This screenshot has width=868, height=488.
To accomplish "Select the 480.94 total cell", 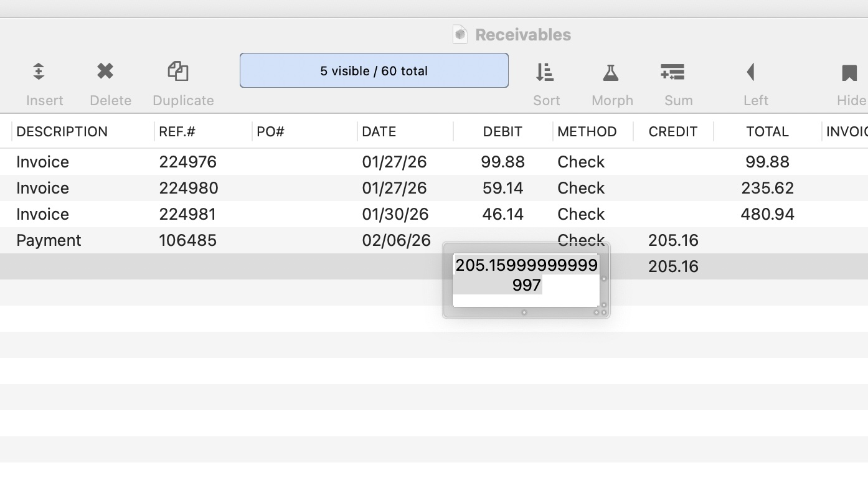I will pos(767,215).
